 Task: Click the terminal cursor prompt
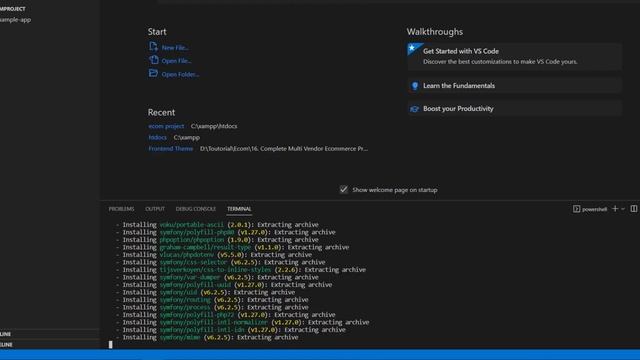pyautogui.click(x=110, y=344)
